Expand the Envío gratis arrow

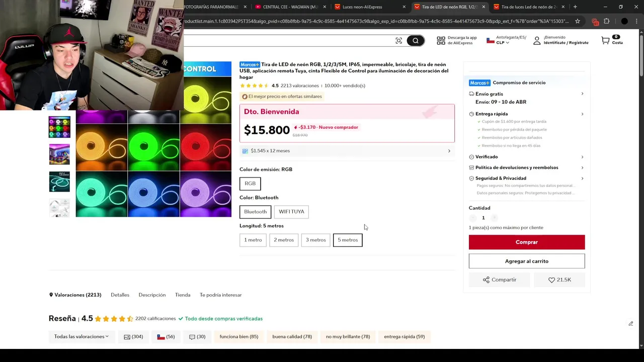(x=582, y=94)
